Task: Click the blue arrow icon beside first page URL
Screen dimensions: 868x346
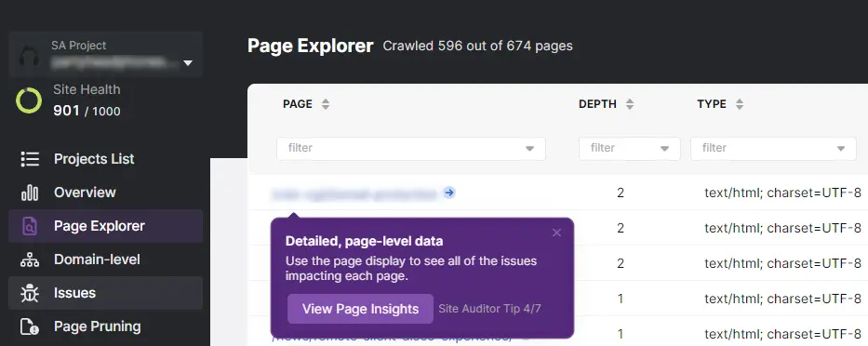Action: pyautogui.click(x=449, y=193)
